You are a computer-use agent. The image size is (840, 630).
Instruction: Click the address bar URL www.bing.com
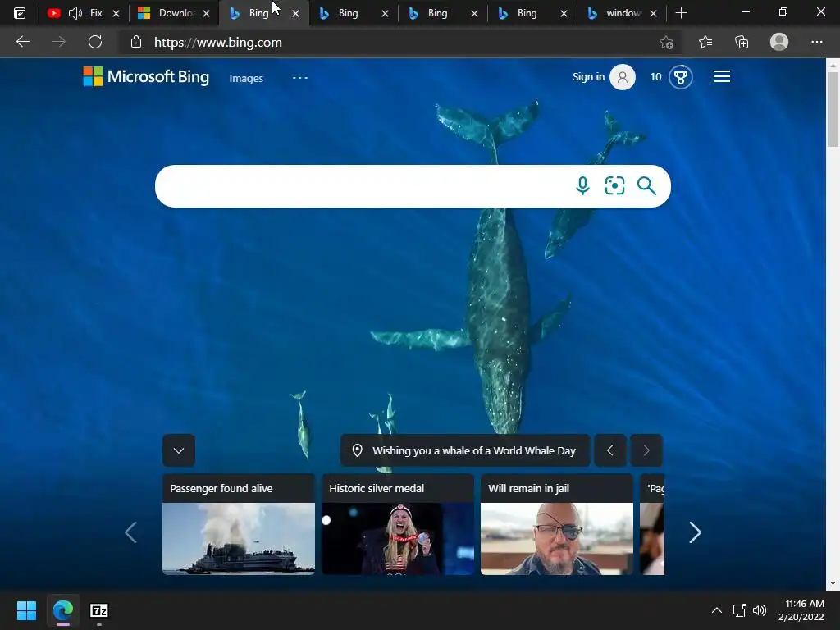click(x=217, y=43)
